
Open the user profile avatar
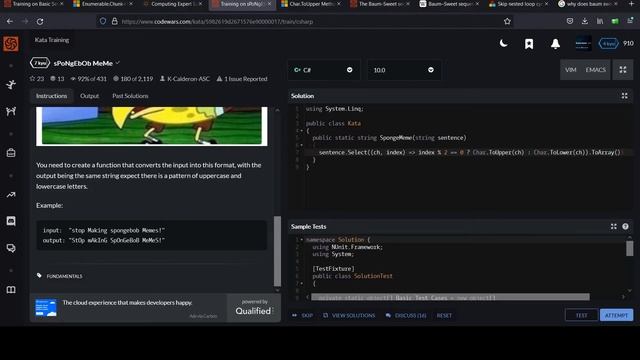pyautogui.click(x=583, y=43)
